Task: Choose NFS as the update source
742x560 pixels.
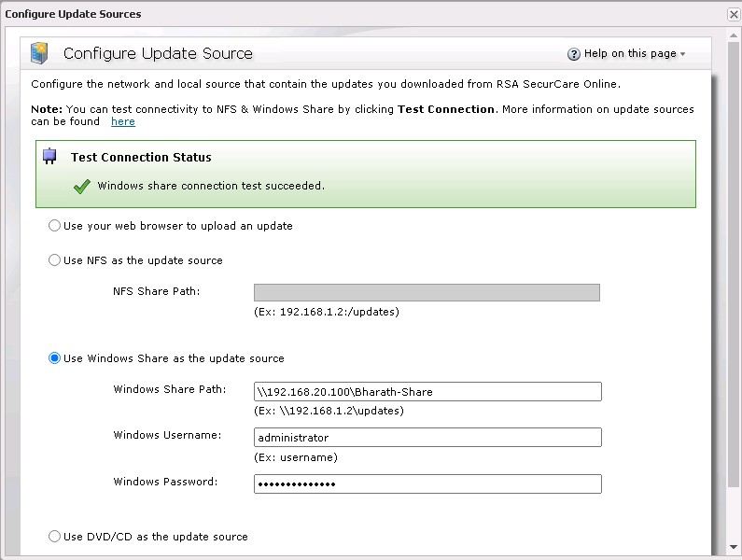Action: (55, 260)
